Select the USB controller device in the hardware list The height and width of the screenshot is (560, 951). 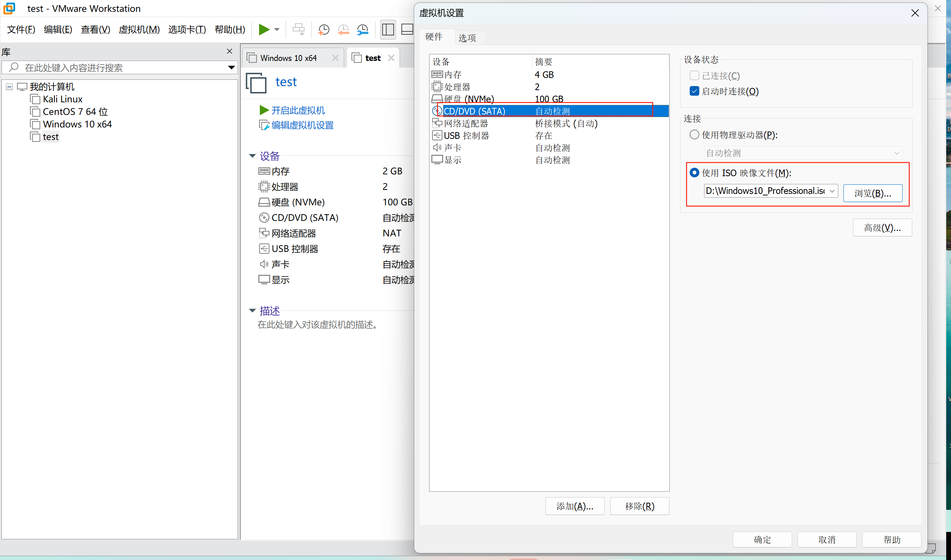(466, 136)
